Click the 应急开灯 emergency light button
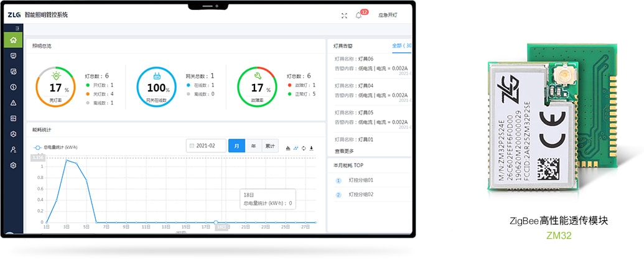 (388, 15)
